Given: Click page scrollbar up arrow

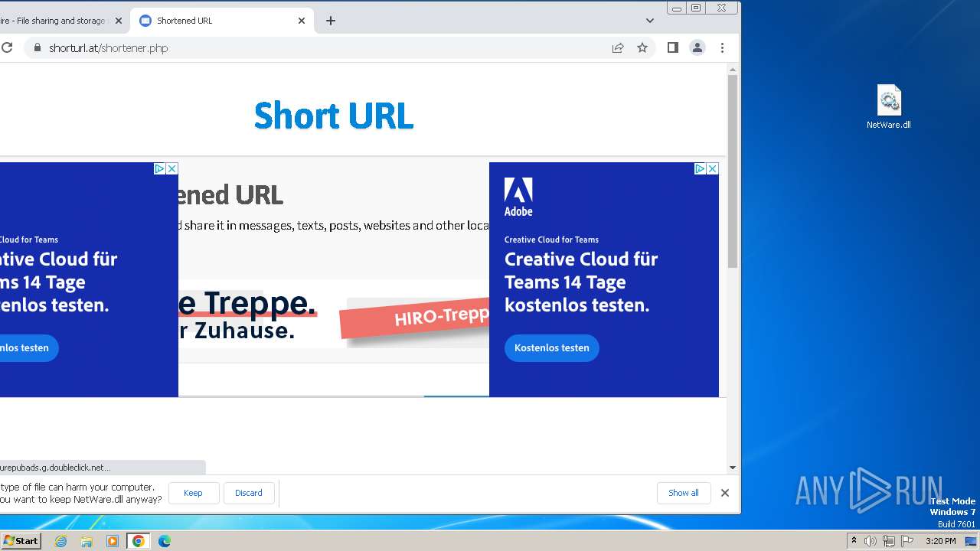Looking at the screenshot, I should (733, 70).
